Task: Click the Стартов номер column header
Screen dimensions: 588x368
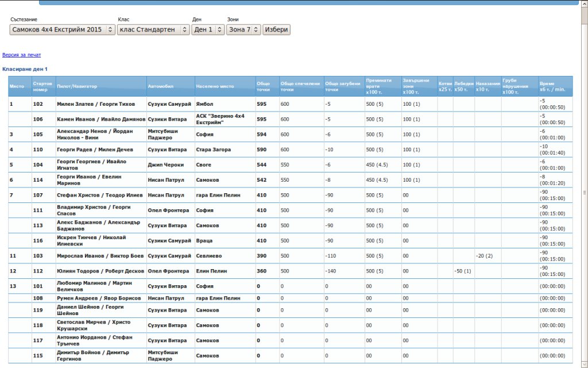Action: coord(43,86)
